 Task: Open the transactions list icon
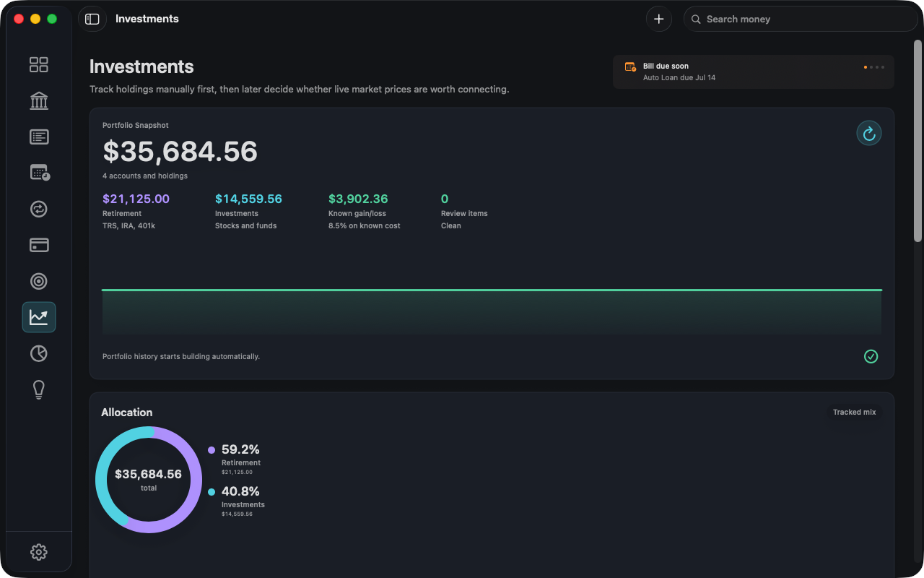click(x=39, y=137)
